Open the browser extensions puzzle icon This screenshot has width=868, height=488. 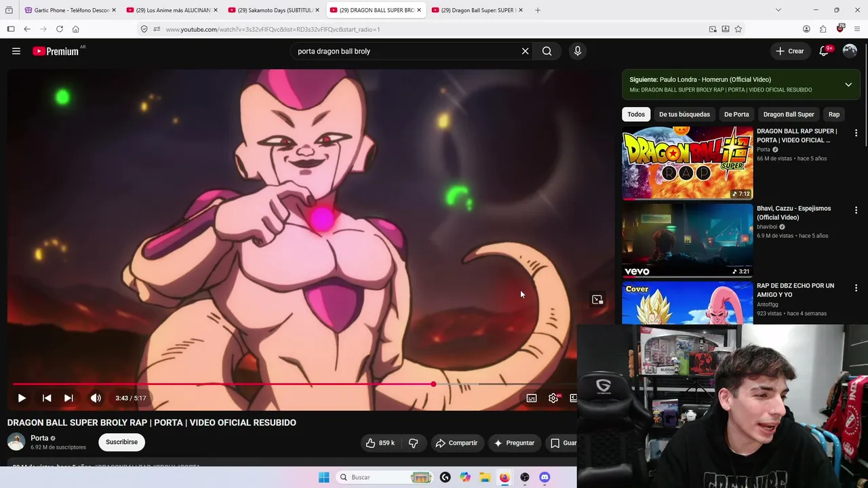pyautogui.click(x=823, y=29)
